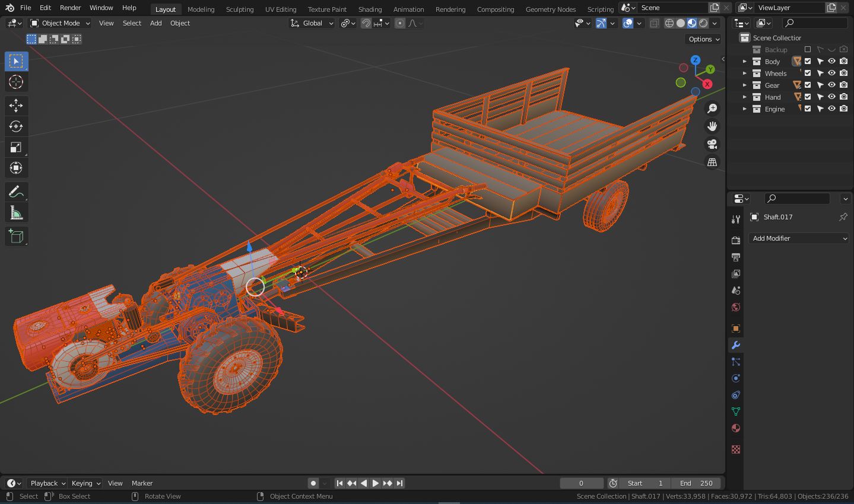The height and width of the screenshot is (504, 854).
Task: Open the Physics properties tab
Action: click(x=736, y=378)
